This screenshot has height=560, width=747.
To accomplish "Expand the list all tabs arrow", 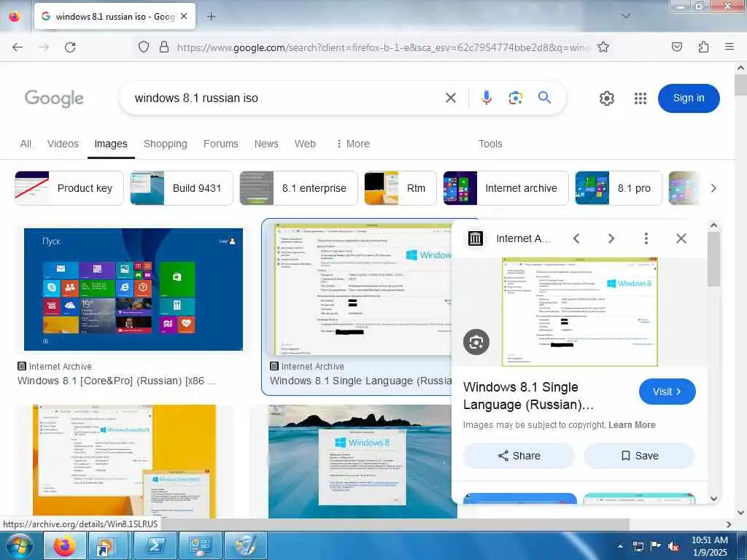I will [x=625, y=16].
